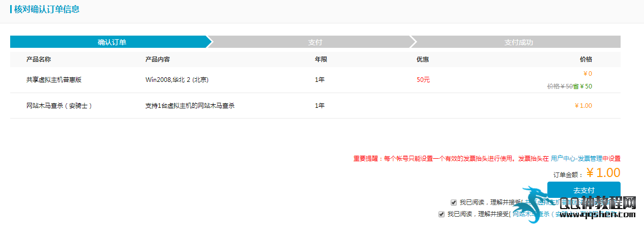Click the struck-through 价格￥50 text
Viewport: 644px width, 234px height.
[560, 86]
